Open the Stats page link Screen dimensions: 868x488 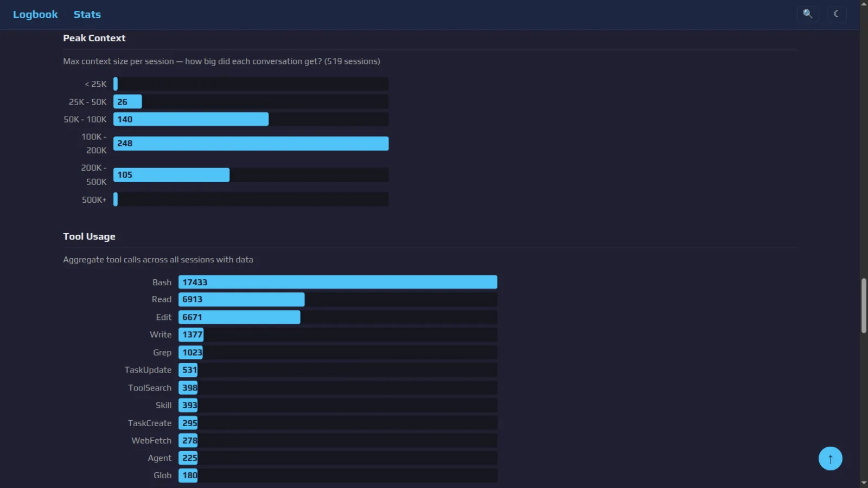pos(87,15)
